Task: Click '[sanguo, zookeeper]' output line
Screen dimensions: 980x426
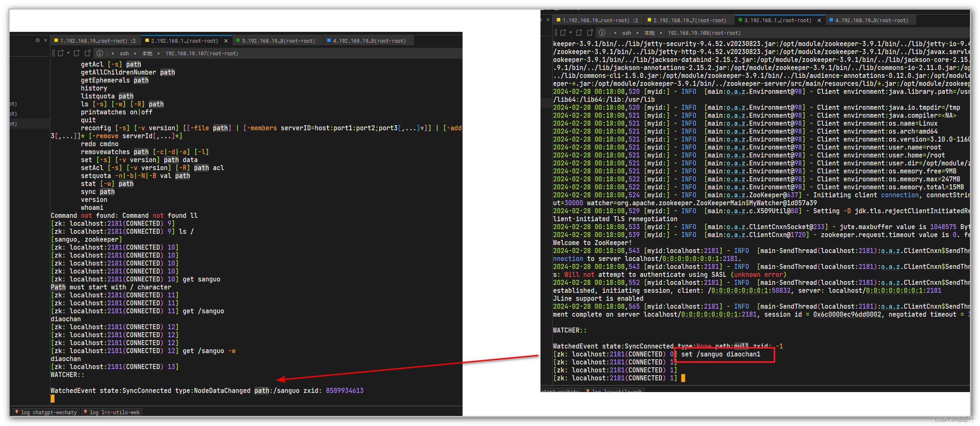Action: click(x=86, y=239)
